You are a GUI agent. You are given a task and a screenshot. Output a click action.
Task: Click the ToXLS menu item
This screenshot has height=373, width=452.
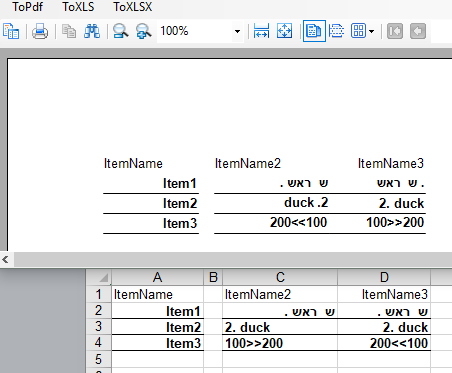tap(78, 7)
